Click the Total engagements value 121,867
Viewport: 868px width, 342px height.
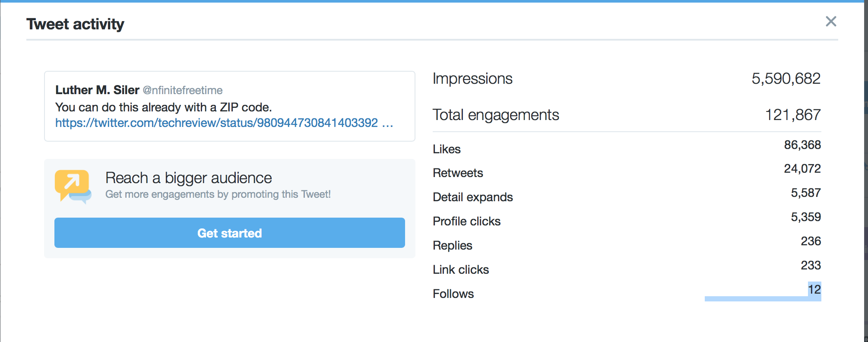tap(792, 115)
